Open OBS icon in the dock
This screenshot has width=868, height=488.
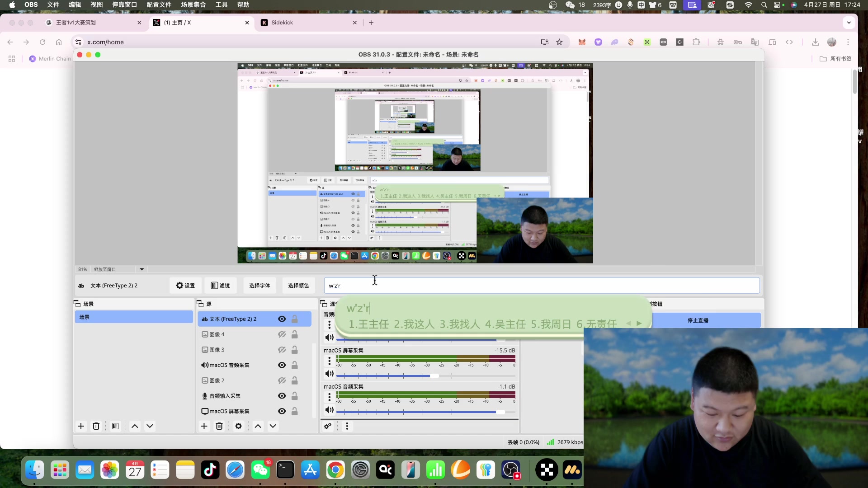511,470
